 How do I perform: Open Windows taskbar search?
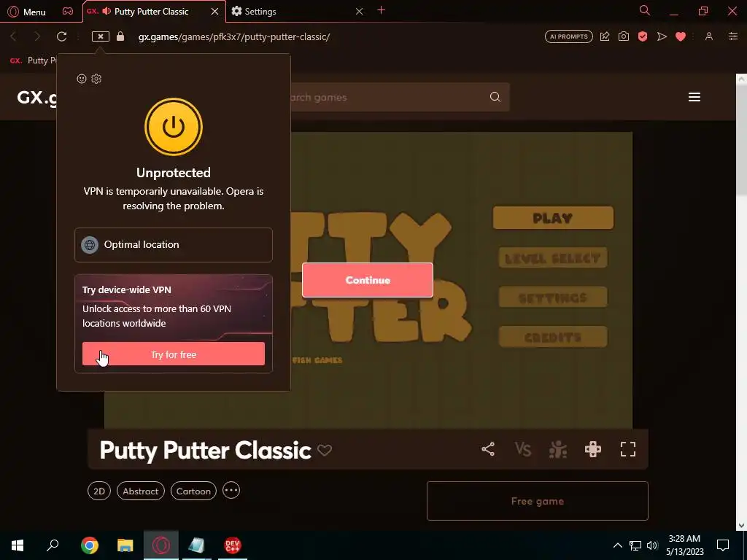tap(53, 545)
